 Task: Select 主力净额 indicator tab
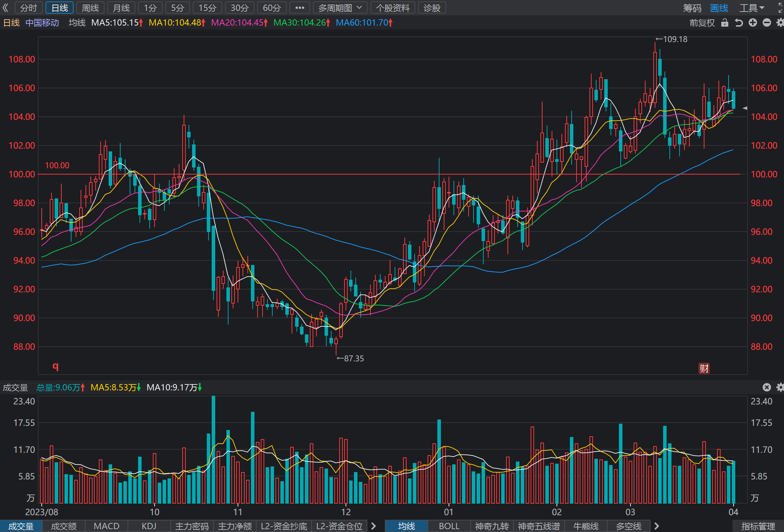235,526
